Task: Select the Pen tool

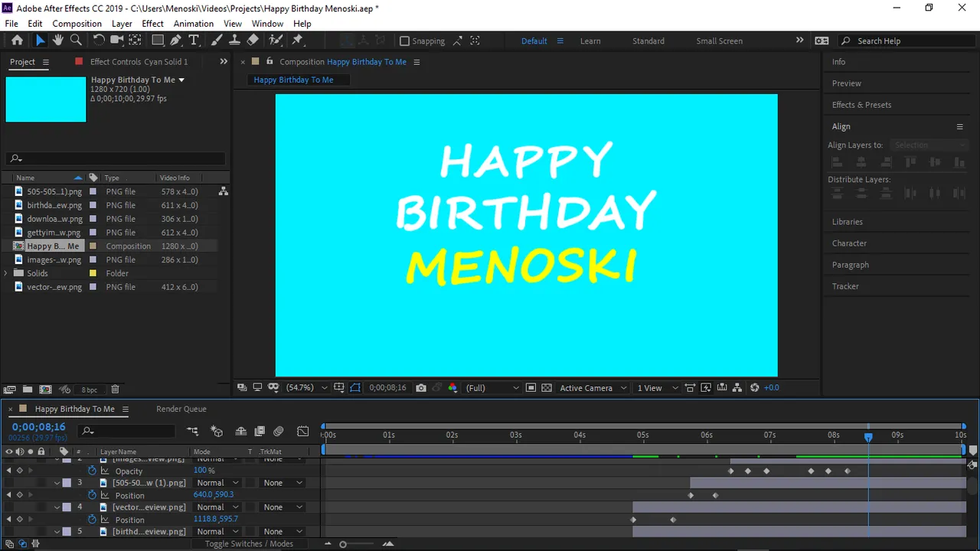Action: point(176,41)
